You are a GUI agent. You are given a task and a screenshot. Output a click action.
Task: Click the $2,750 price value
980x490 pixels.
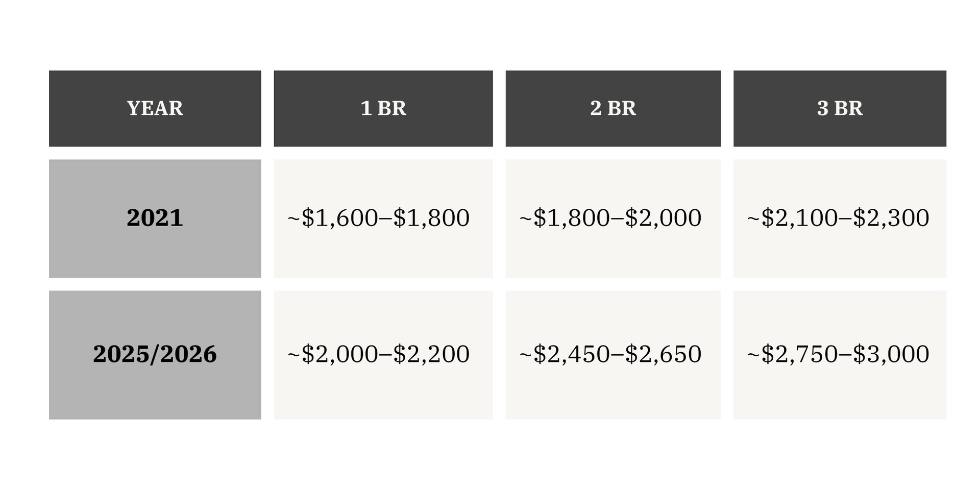799,354
